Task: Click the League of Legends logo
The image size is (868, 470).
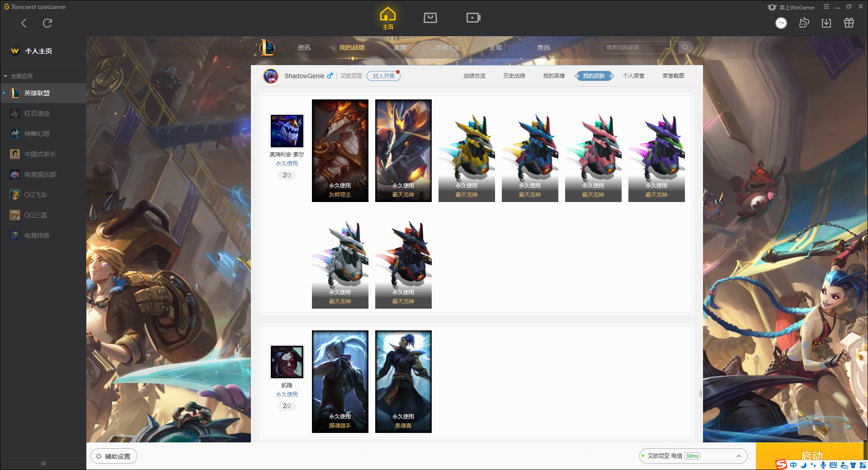Action: point(267,47)
